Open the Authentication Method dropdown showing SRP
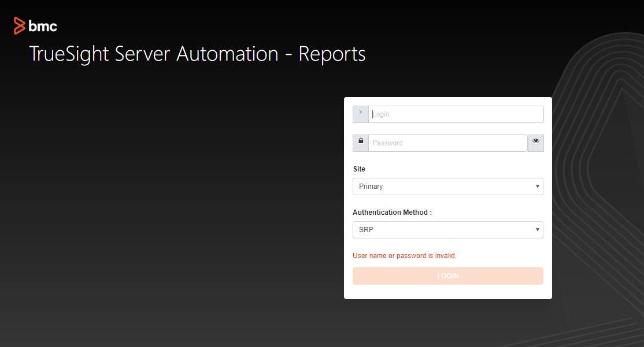The image size is (644, 347). 447,230
